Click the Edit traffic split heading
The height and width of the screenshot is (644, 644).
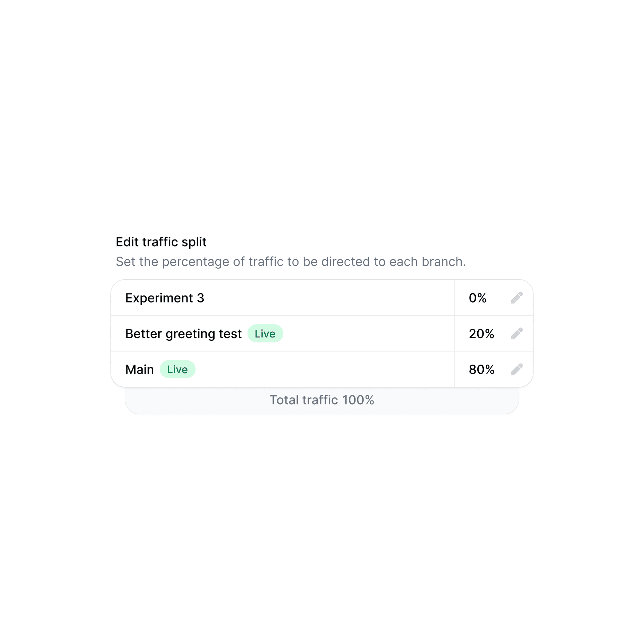coord(161,242)
